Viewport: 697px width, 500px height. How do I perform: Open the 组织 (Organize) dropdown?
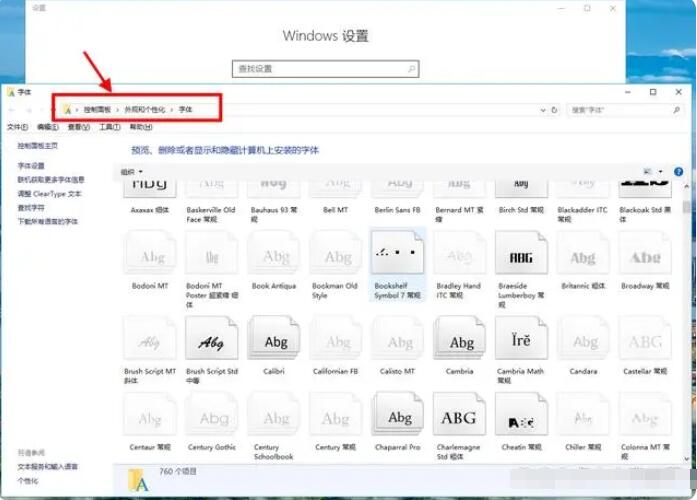[132, 172]
